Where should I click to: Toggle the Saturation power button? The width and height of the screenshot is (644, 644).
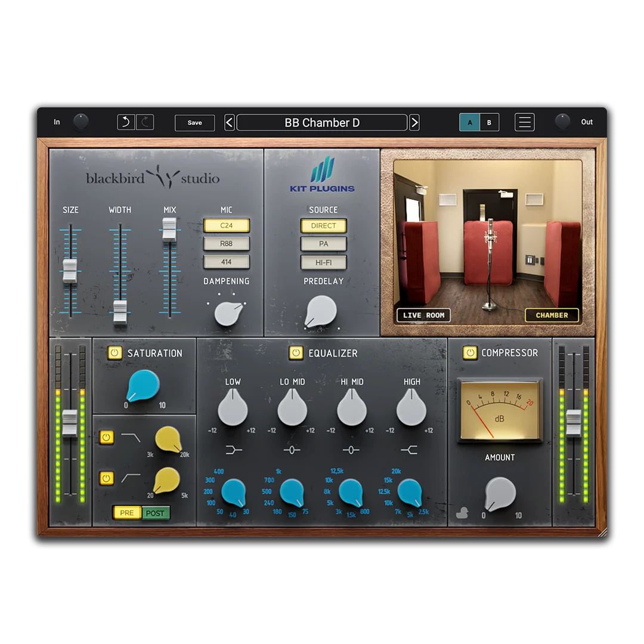pyautogui.click(x=114, y=353)
